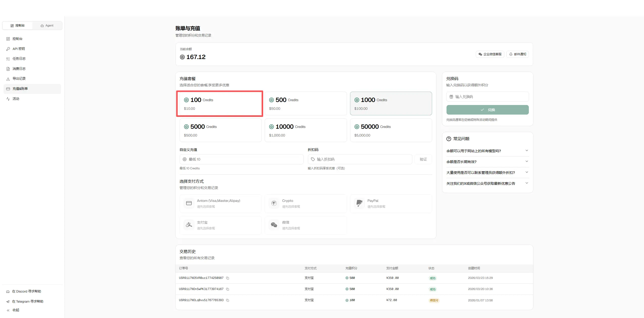Click the 支付金额 column header
The image size is (644, 318).
point(392,268)
